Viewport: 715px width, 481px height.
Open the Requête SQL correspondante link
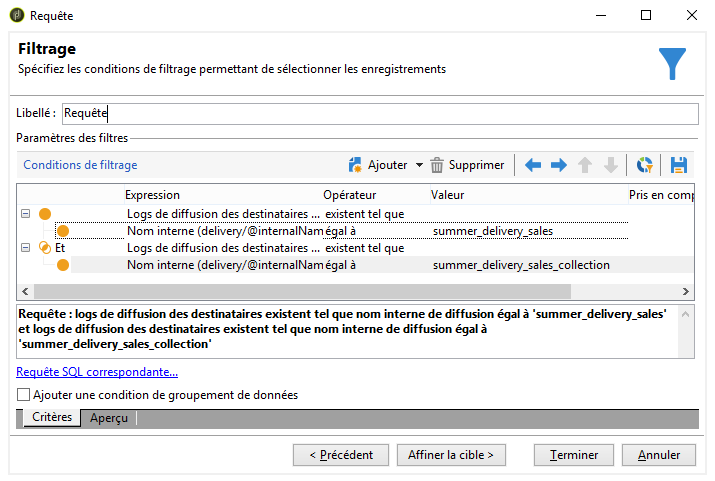coord(97,372)
